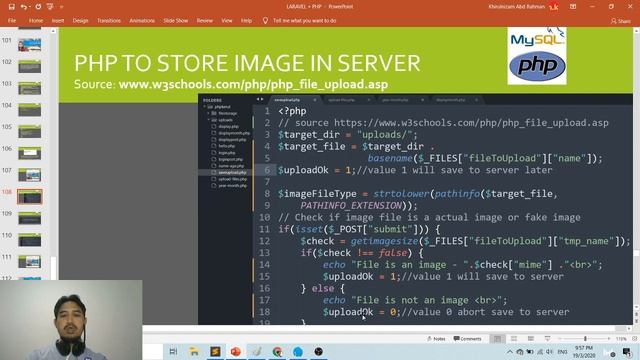Click the Tell me lightbulb icon
Viewport: 640px width, 360px height.
[265, 20]
